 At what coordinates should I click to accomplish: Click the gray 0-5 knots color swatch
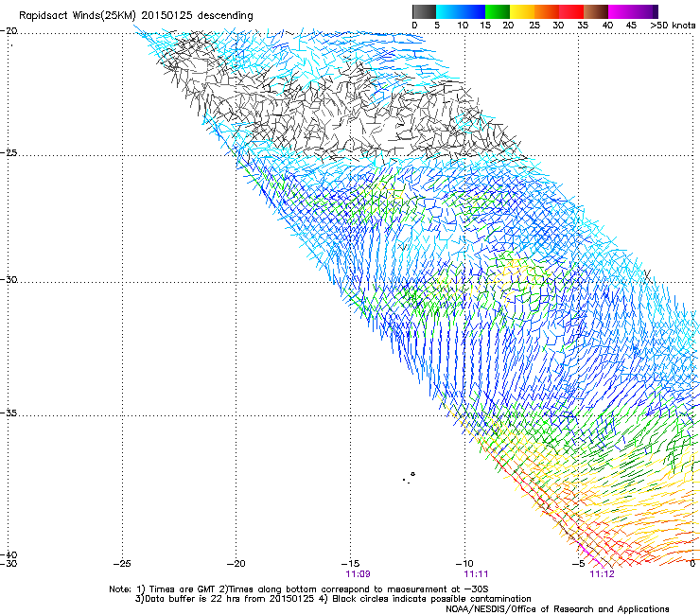[x=424, y=11]
